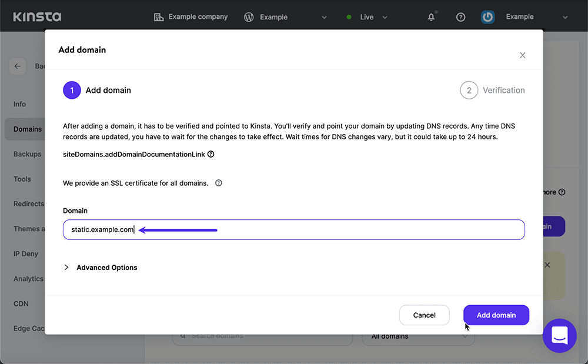Viewport: 588px width, 364px height.
Task: Click the info icon next to SSL certificate text
Action: 218,183
